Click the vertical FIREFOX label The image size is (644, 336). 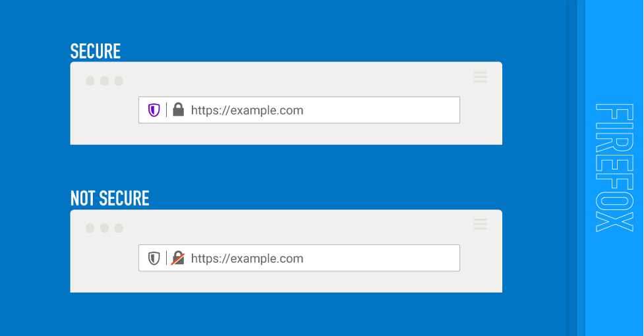point(614,167)
